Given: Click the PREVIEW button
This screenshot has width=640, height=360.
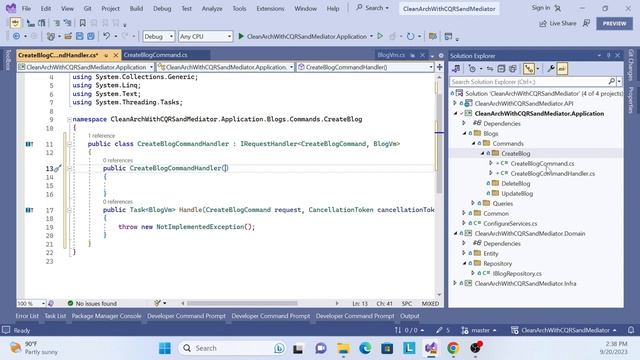Looking at the screenshot, I should 614,23.
